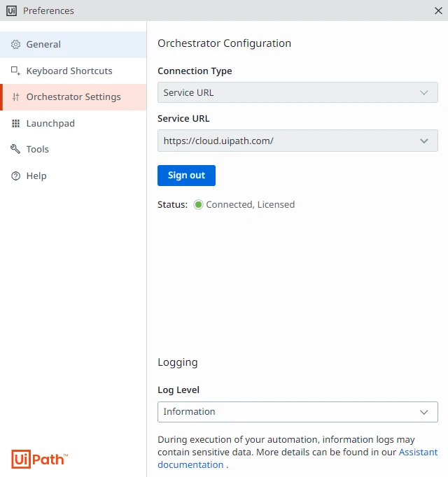
Task: Click the Help question mark icon
Action: (x=15, y=176)
